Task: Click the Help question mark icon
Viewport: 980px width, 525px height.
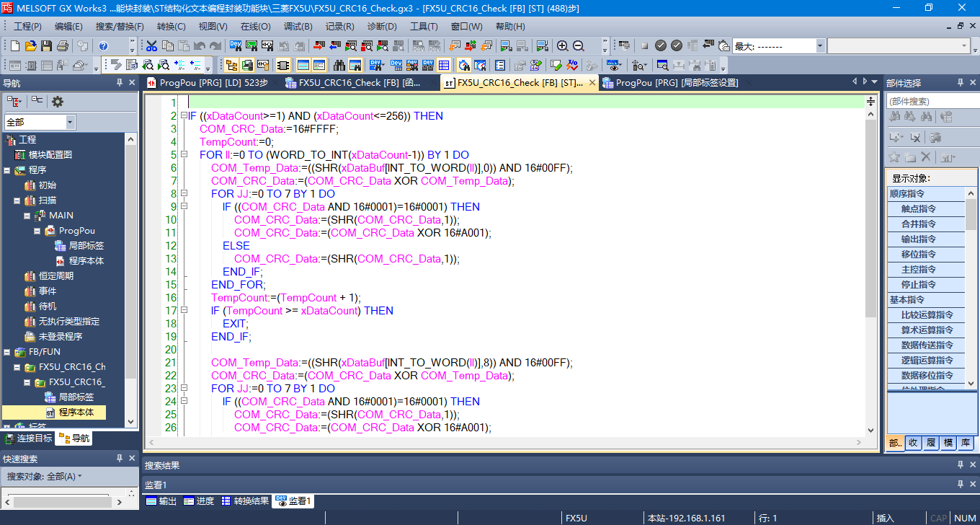Action: click(x=103, y=46)
